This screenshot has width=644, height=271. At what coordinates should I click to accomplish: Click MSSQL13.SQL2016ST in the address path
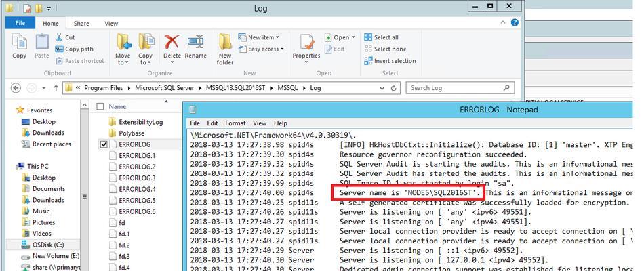pyautogui.click(x=236, y=88)
